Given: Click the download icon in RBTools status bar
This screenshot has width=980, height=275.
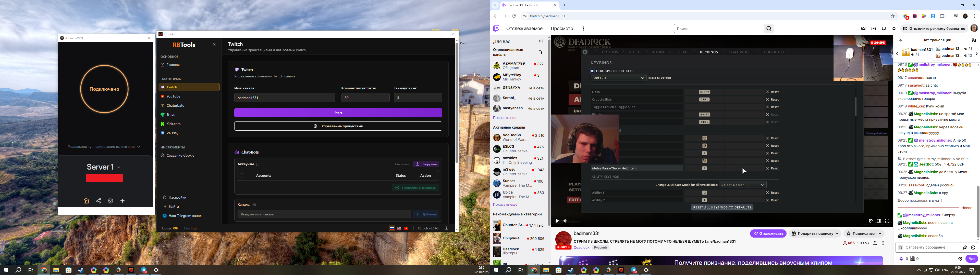Looking at the screenshot, I should click(x=447, y=228).
